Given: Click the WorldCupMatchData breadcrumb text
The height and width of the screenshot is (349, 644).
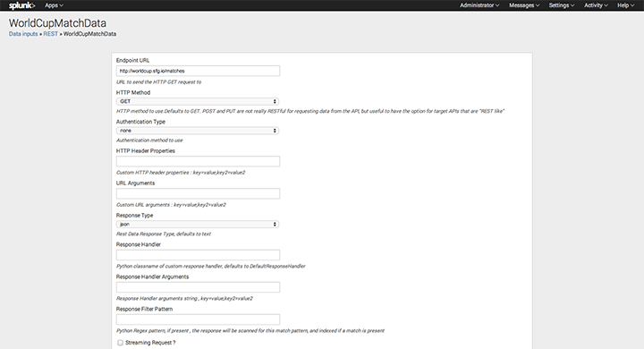Looking at the screenshot, I should tap(89, 34).
